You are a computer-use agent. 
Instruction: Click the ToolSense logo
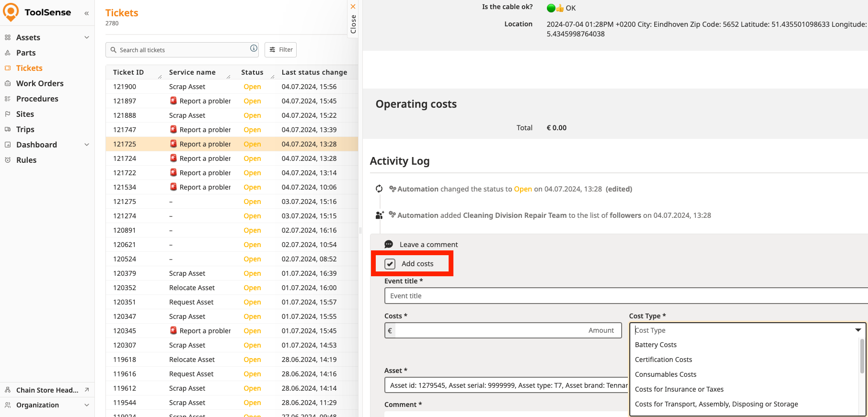[37, 12]
